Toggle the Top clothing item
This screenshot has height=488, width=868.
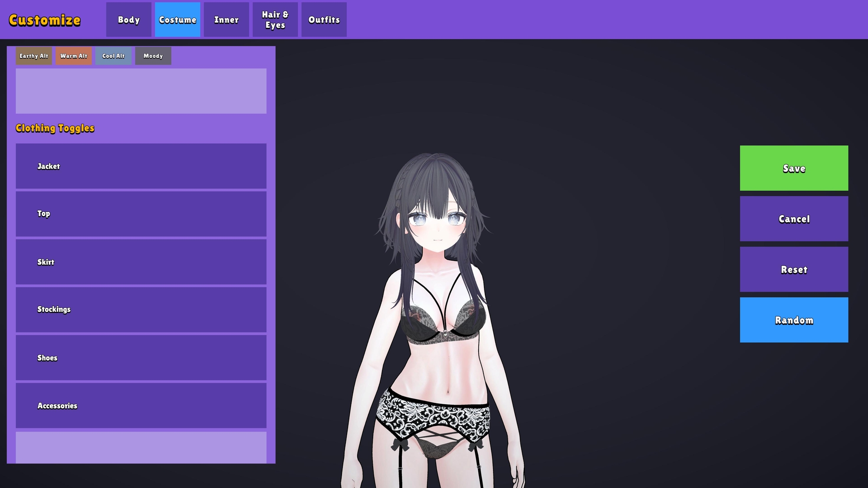pyautogui.click(x=141, y=214)
